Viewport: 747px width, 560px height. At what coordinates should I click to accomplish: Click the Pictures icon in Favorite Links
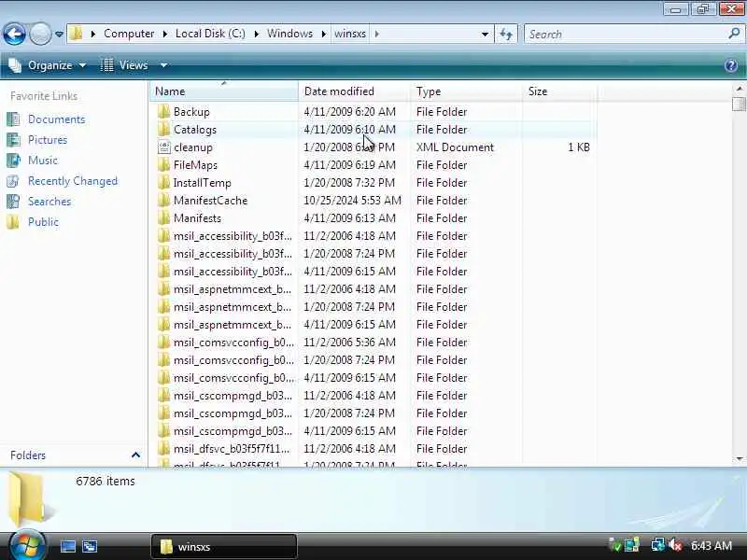[x=13, y=139]
